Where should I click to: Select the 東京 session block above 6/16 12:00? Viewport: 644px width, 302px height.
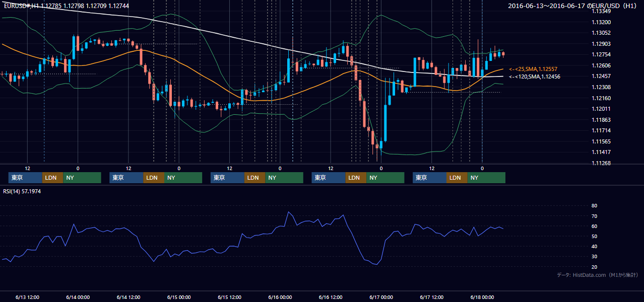click(x=329, y=178)
